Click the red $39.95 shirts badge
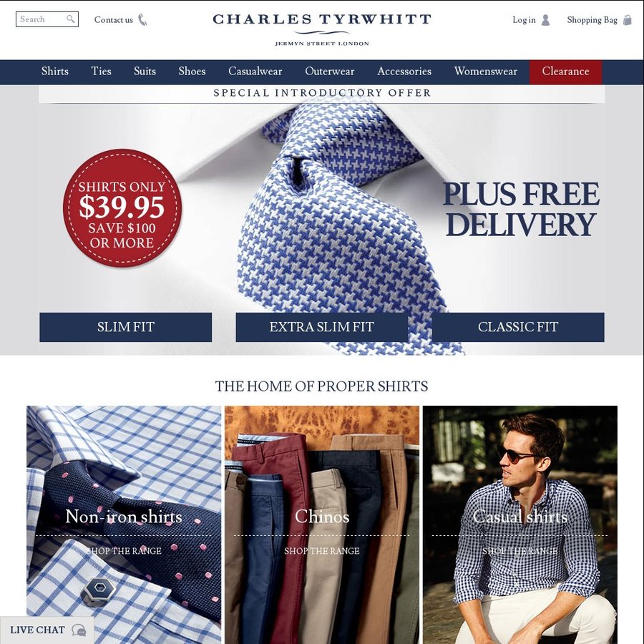The image size is (644, 644). tap(122, 208)
